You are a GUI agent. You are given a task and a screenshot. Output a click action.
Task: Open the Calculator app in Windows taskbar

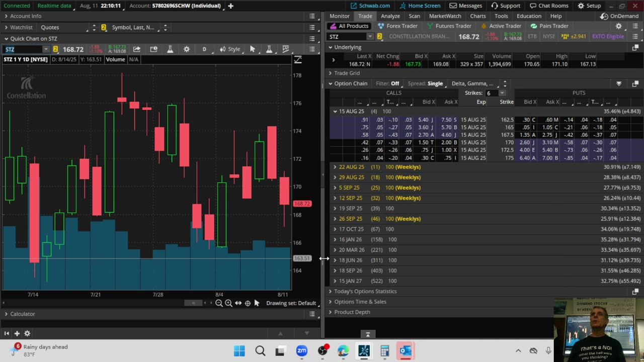(x=385, y=350)
